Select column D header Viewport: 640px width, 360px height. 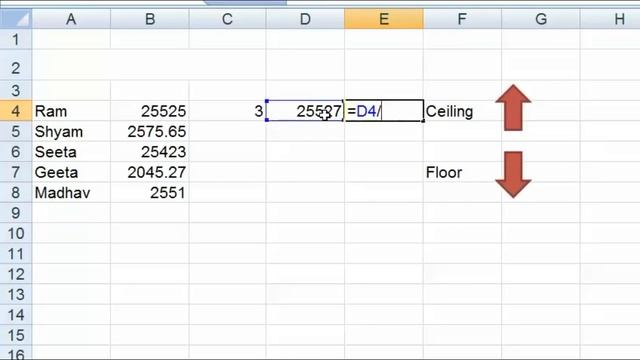[305, 19]
